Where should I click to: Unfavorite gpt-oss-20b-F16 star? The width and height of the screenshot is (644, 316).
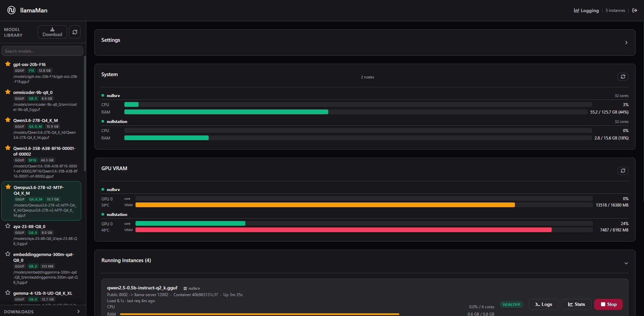(x=8, y=64)
